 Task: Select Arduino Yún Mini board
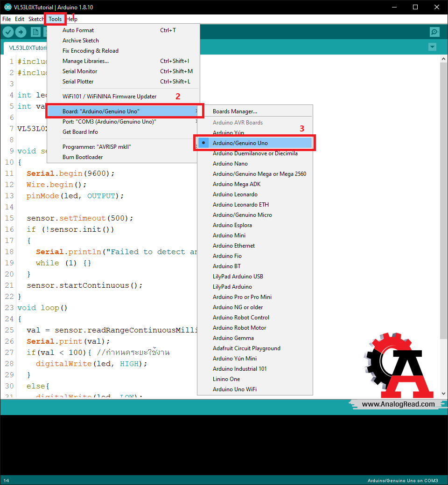[255, 358]
